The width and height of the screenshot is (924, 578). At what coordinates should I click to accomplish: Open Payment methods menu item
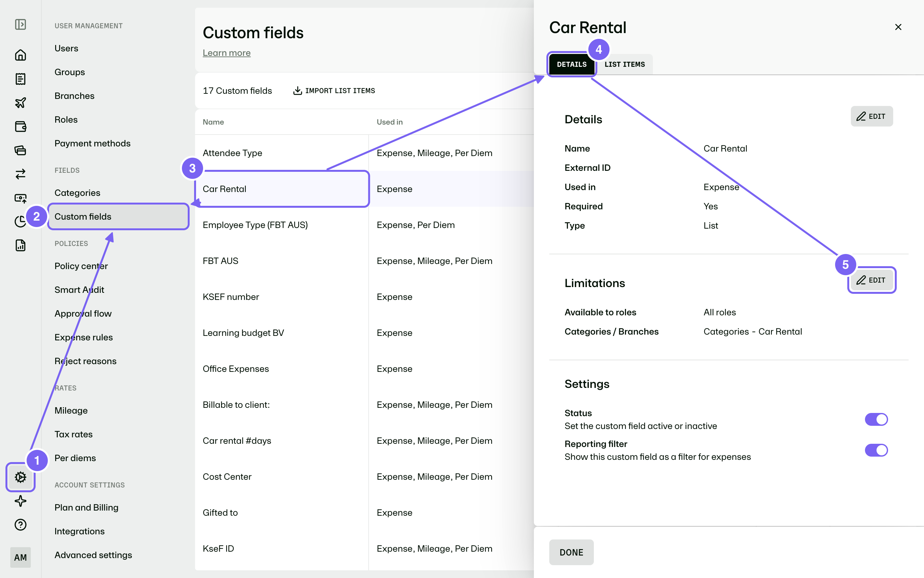pyautogui.click(x=92, y=143)
